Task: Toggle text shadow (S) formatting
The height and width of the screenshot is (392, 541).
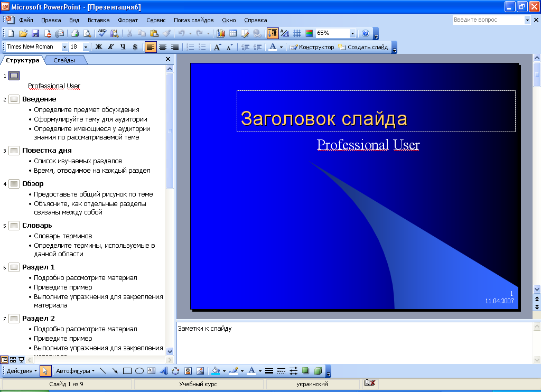Action: click(135, 47)
